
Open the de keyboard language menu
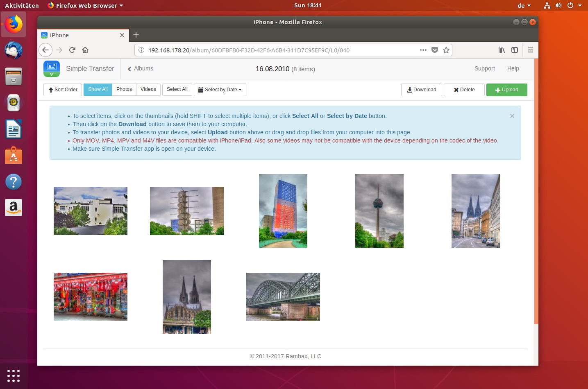524,6
